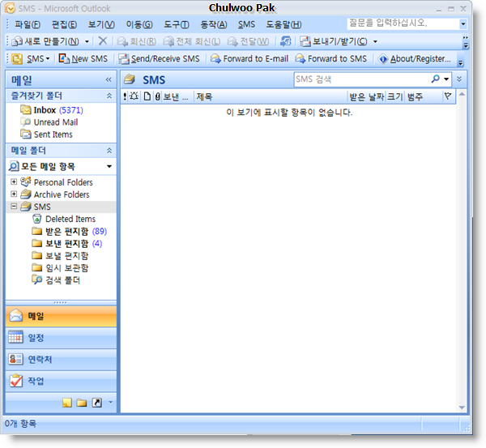Open the 파일 (File) menu
The image size is (486, 448).
tap(28, 24)
